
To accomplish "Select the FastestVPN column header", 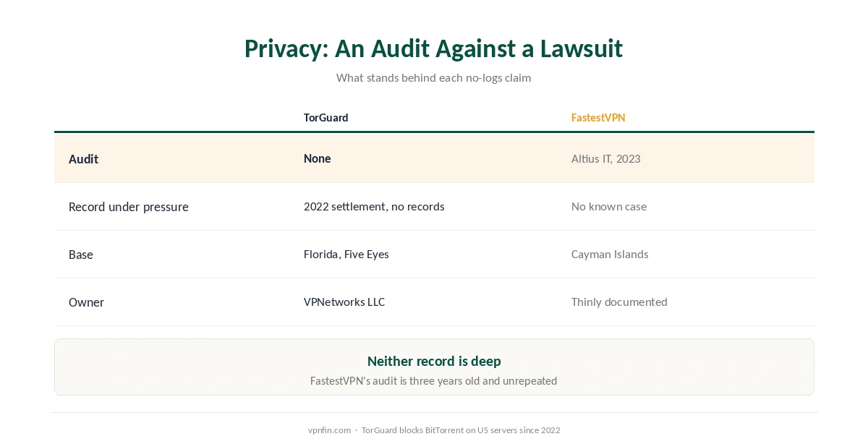I will coord(597,117).
